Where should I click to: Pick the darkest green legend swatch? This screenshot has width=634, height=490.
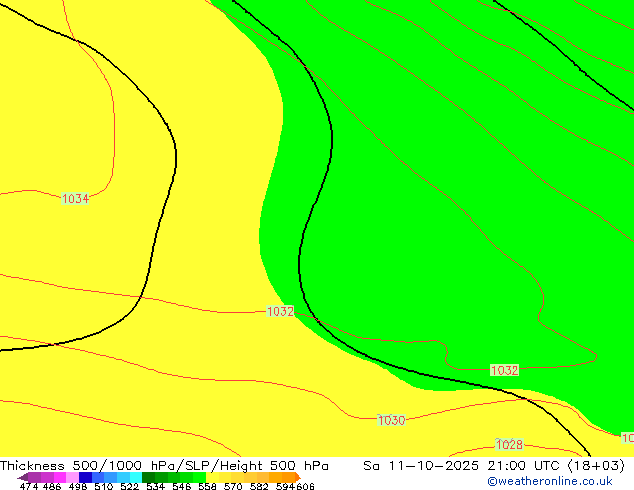[x=148, y=477]
